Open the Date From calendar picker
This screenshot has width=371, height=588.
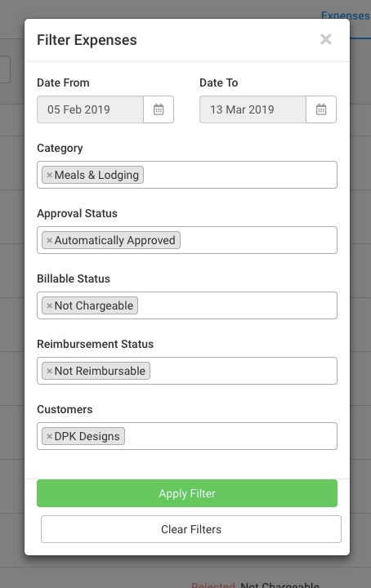(x=159, y=109)
